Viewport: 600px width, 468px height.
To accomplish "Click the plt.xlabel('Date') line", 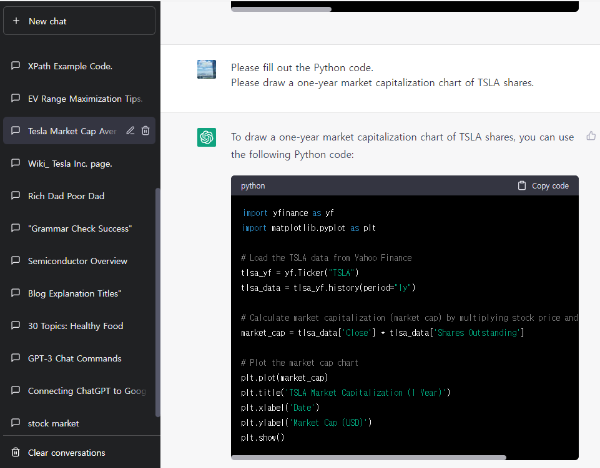I will 280,408.
